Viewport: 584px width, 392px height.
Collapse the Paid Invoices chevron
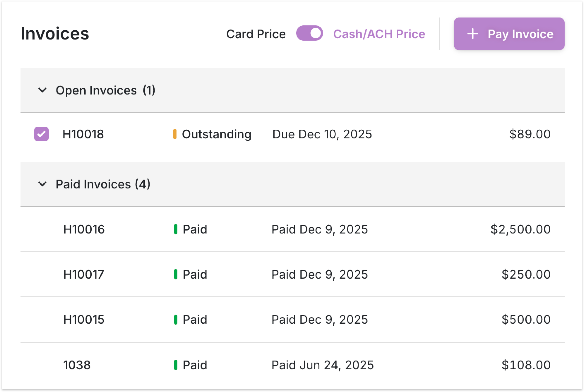tap(43, 184)
